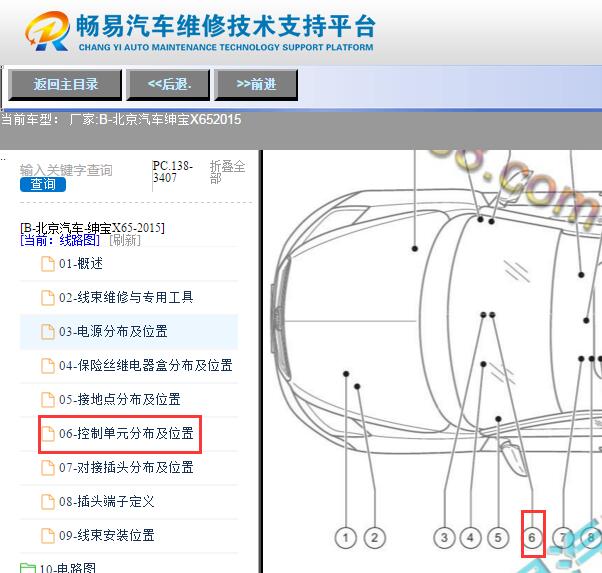Image resolution: width=602 pixels, height=573 pixels.
Task: Expand the 10-电路图 folder
Action: pyautogui.click(x=68, y=568)
